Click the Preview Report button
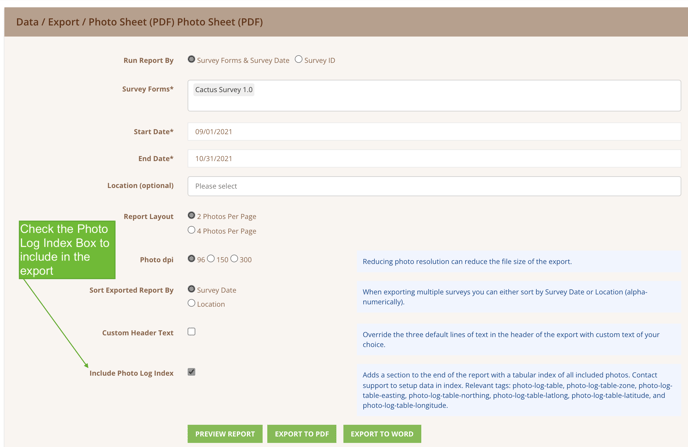Viewport: 688px width, 447px height. point(225,434)
